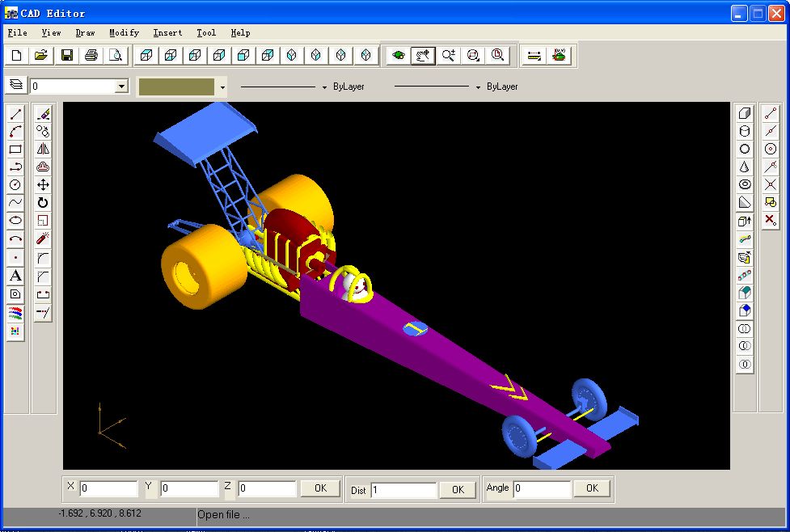Viewport: 790px width, 532px height.
Task: Click the Save file icon
Action: [x=67, y=55]
